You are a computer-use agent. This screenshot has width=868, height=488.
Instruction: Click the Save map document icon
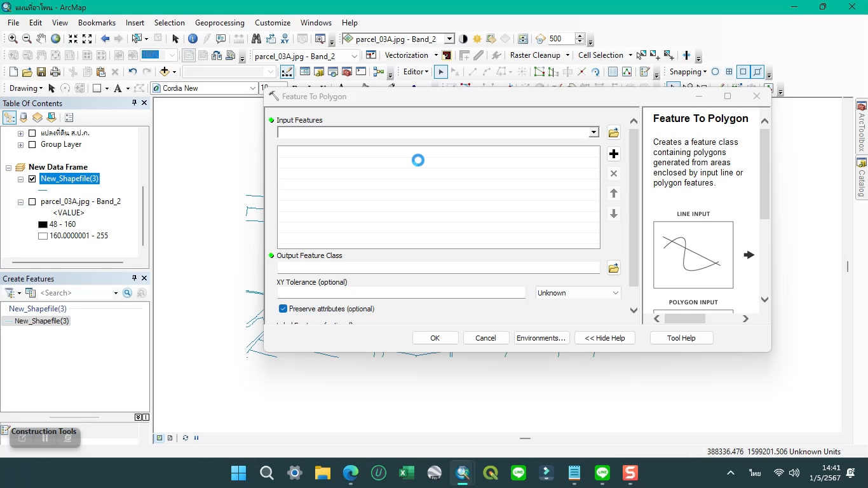tap(41, 72)
